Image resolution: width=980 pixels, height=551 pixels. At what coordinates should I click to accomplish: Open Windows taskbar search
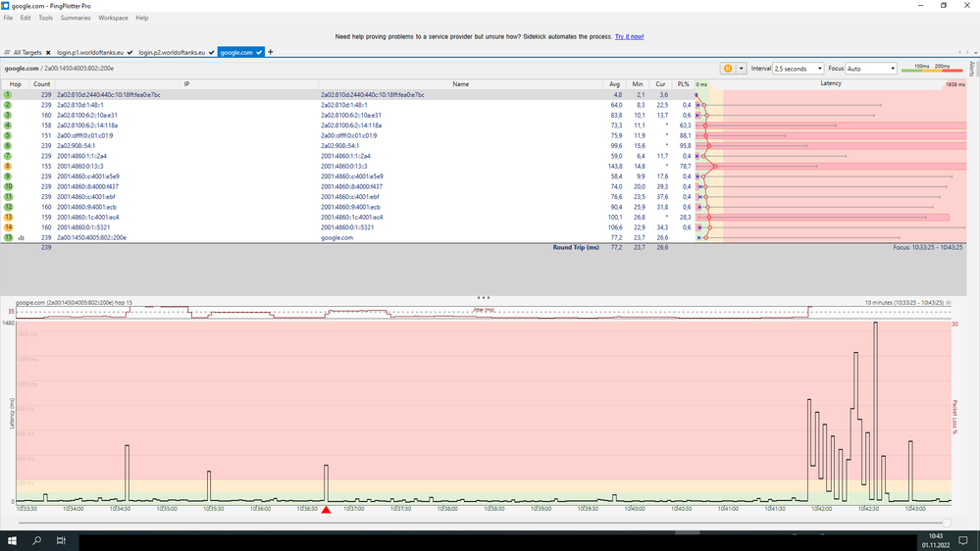(x=36, y=540)
